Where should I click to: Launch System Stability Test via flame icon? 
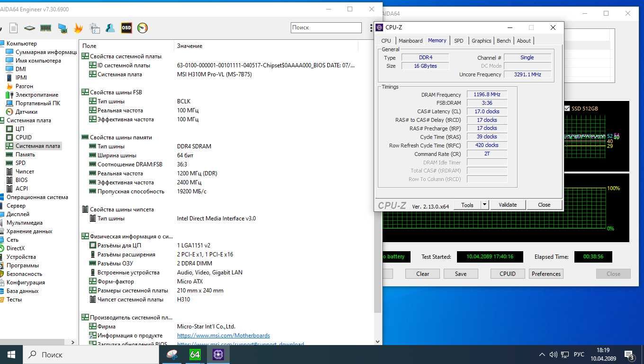click(78, 28)
